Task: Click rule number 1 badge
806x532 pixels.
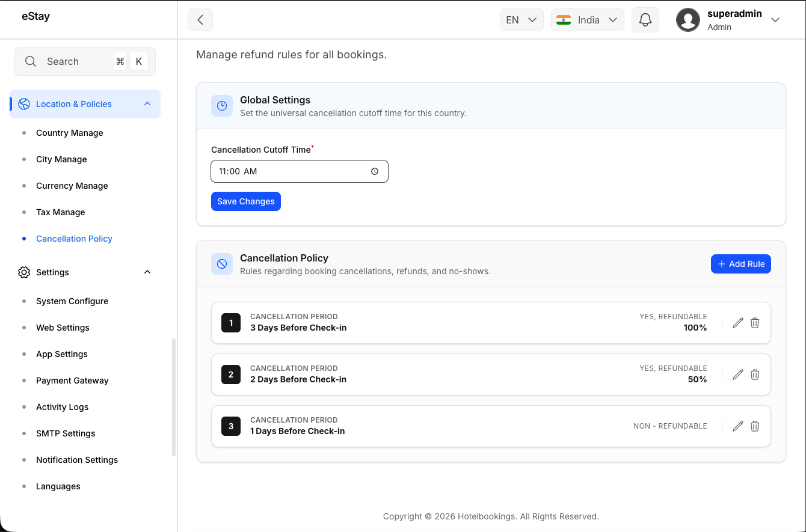Action: pos(231,323)
